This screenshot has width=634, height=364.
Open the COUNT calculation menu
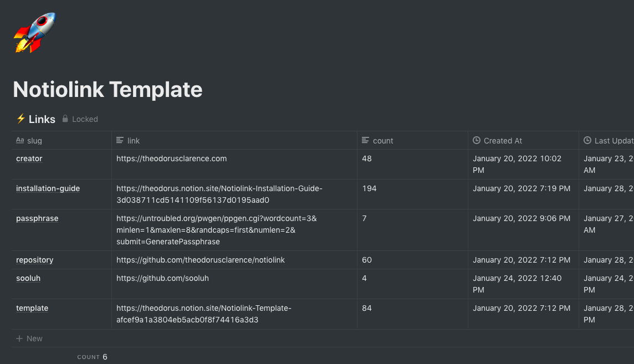point(92,357)
